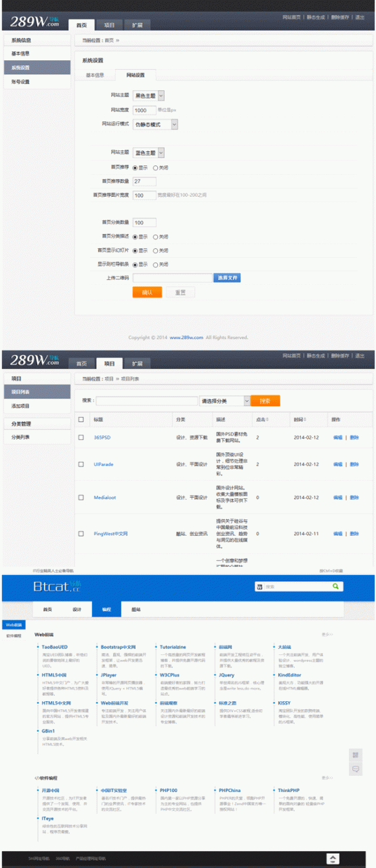Open the 请选择分类 category dropdown
The image size is (376, 868).
point(225,401)
